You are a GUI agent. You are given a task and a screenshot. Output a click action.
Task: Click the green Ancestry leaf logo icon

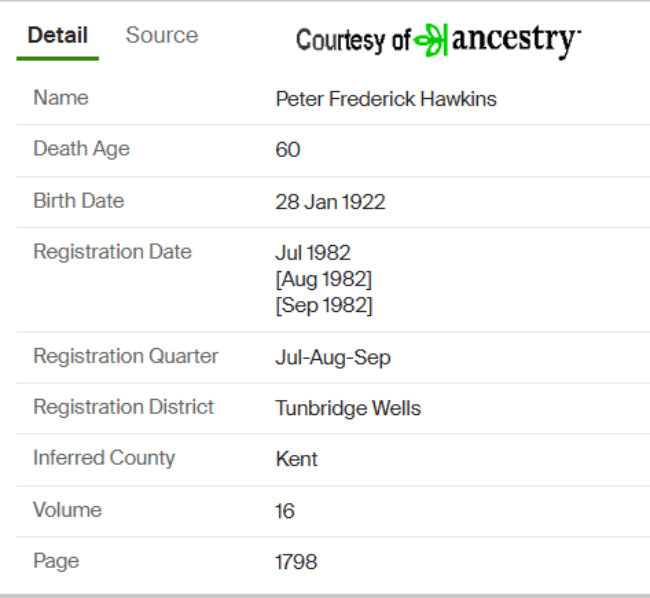[x=431, y=40]
